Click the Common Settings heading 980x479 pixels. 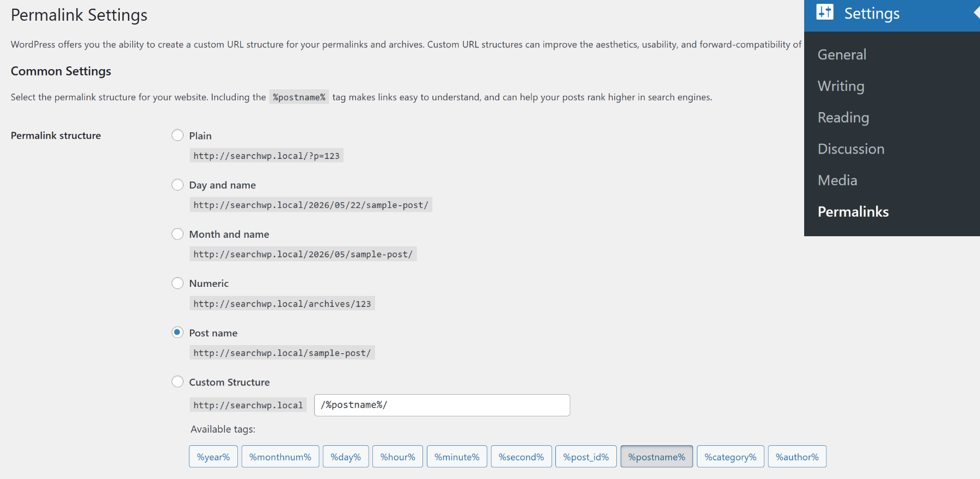tap(61, 71)
